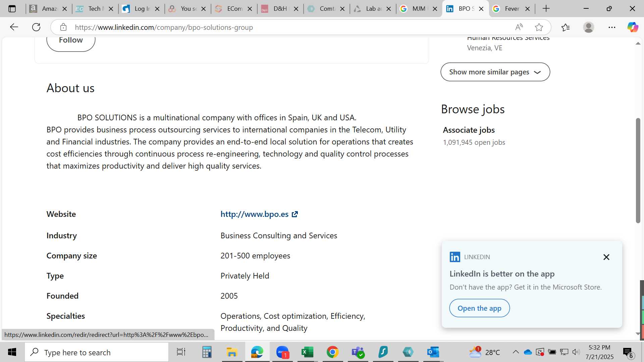Screen dimensions: 644x362
Task: Open Excel from the taskbar
Action: click(x=307, y=352)
